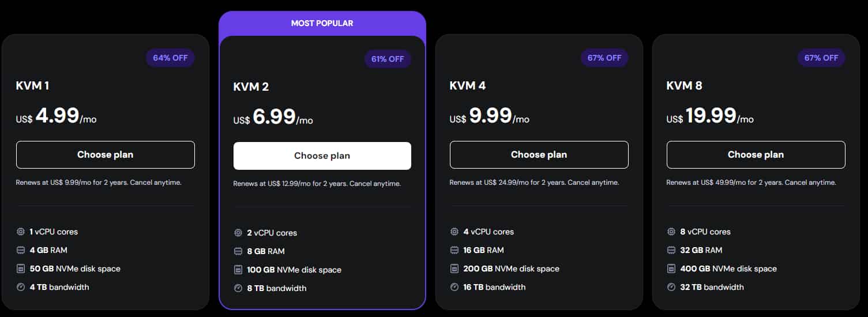Click the KVM 4 plan title
The image size is (868, 317).
(468, 85)
